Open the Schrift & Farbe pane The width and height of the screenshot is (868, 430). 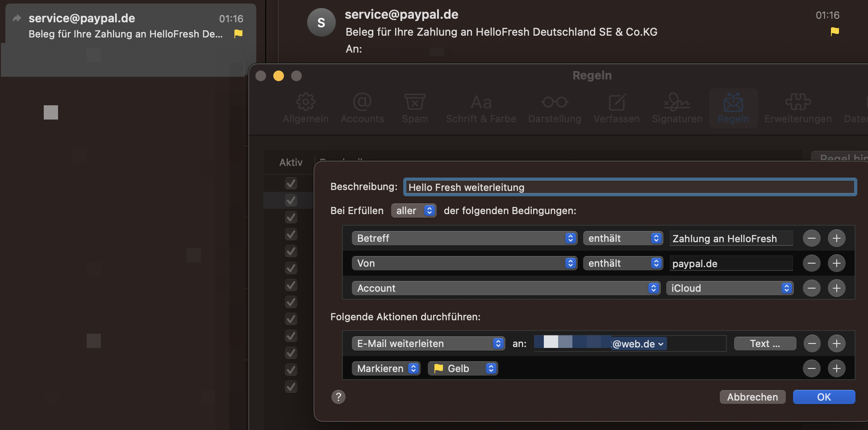pyautogui.click(x=481, y=108)
